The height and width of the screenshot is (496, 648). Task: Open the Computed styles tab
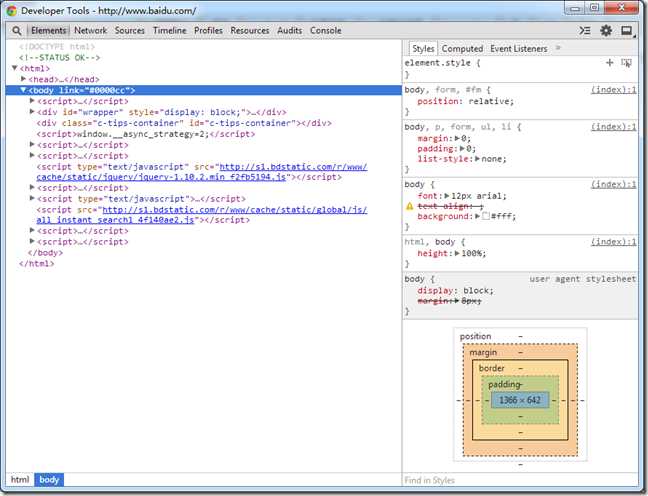[x=462, y=49]
